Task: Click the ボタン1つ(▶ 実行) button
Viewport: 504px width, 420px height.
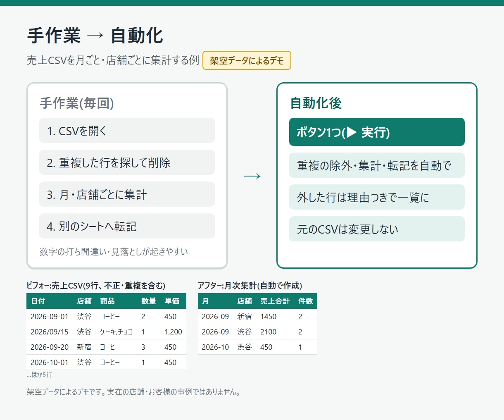Action: [x=377, y=132]
